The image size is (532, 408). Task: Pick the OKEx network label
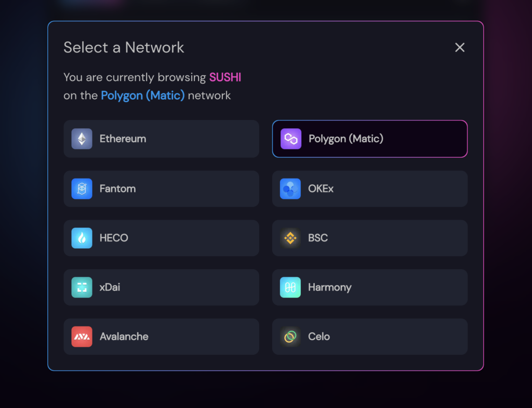pos(321,189)
